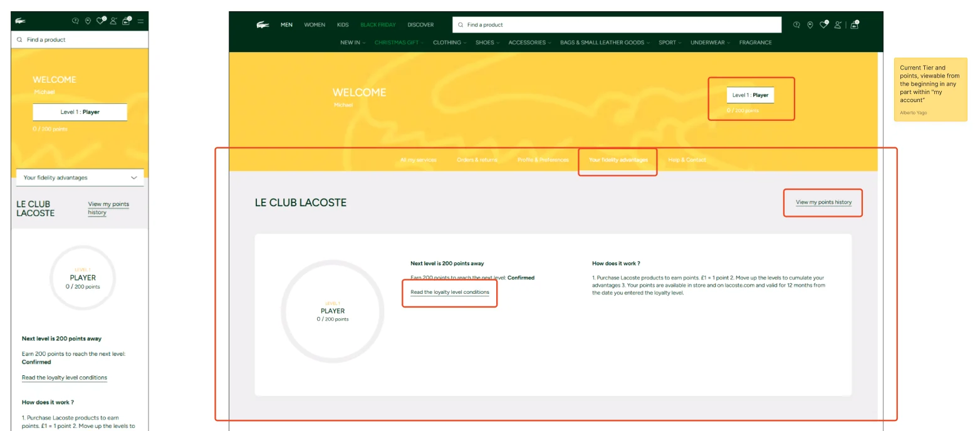Open desktop 'Read the loyalty level conditions' link

tap(450, 293)
